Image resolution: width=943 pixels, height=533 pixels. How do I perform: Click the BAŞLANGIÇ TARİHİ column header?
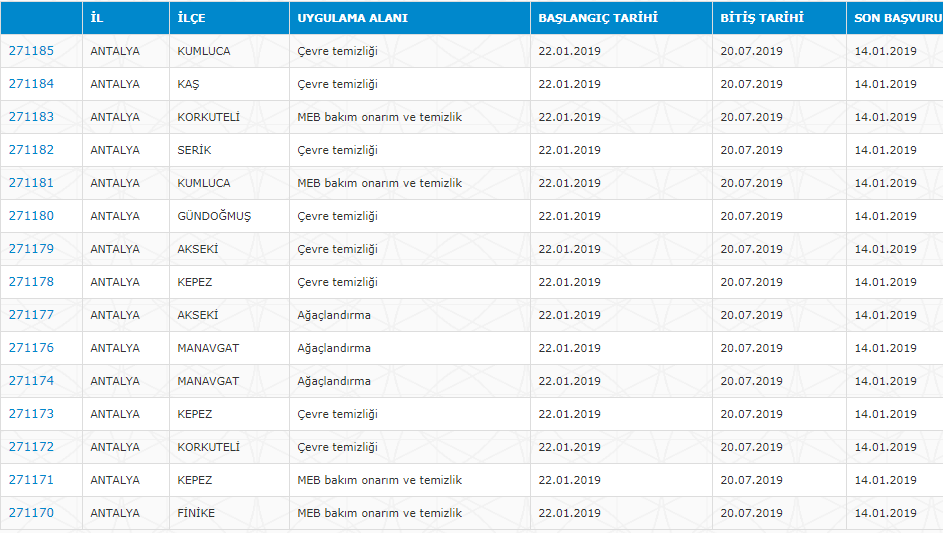tap(598, 18)
